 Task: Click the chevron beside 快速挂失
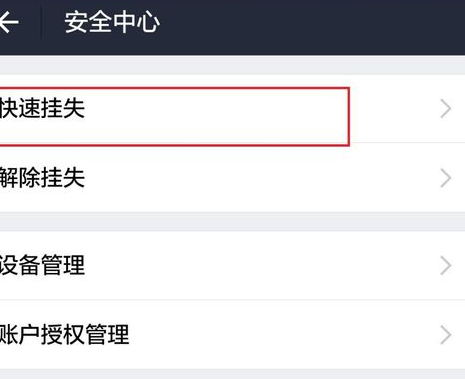point(446,109)
